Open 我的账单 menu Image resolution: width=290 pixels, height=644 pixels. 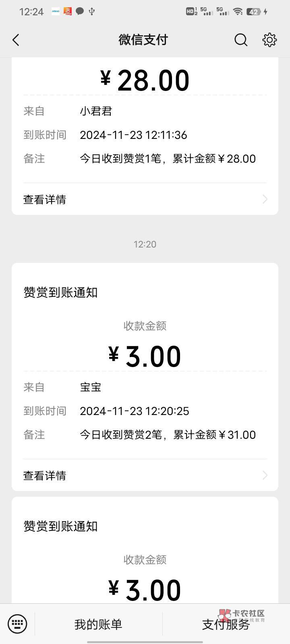click(x=98, y=624)
